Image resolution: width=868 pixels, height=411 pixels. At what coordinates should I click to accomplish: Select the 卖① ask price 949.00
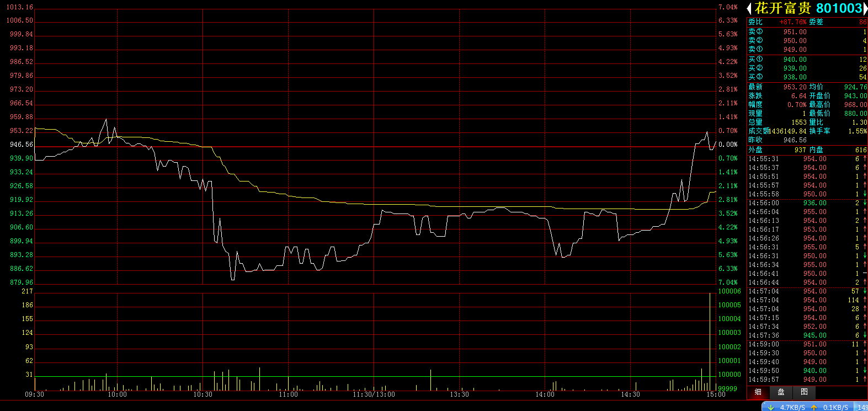click(795, 50)
